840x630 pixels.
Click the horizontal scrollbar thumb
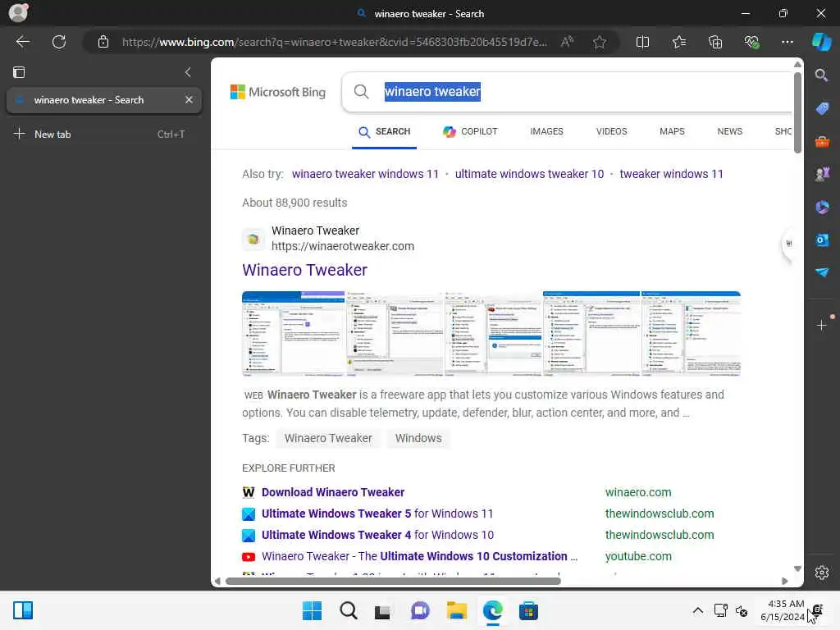click(393, 581)
